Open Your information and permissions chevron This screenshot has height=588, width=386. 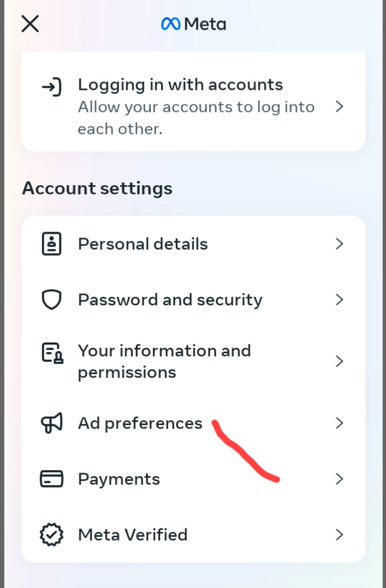point(340,361)
